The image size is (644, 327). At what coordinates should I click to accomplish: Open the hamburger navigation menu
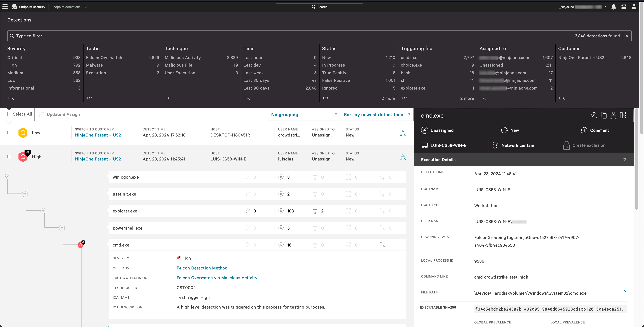tap(5, 7)
